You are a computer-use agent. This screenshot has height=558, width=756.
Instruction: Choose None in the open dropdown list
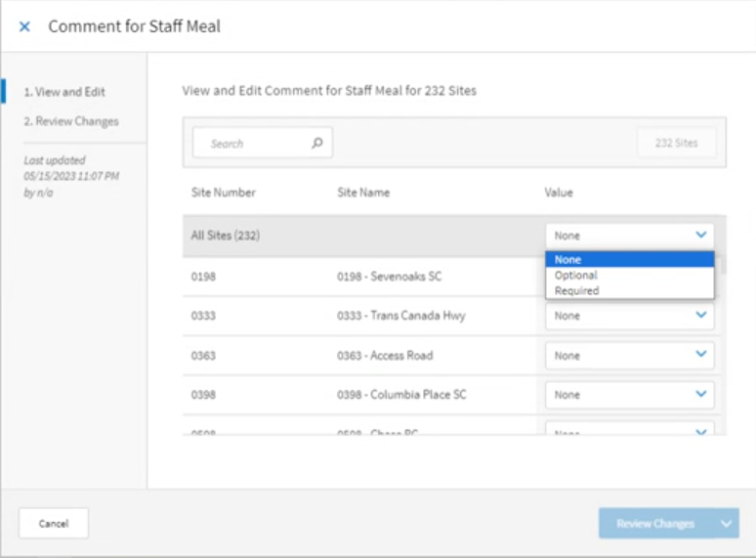[x=630, y=260]
